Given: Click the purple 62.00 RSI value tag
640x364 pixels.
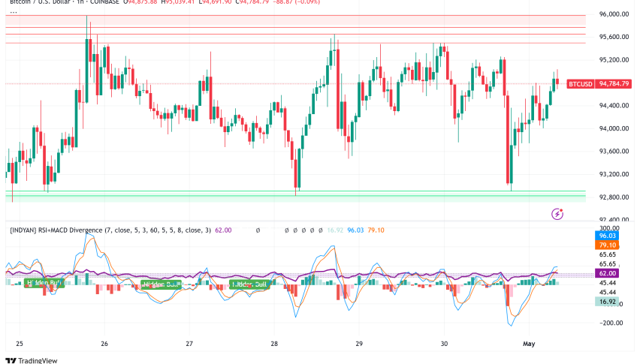Looking at the screenshot, I should click(x=607, y=275).
